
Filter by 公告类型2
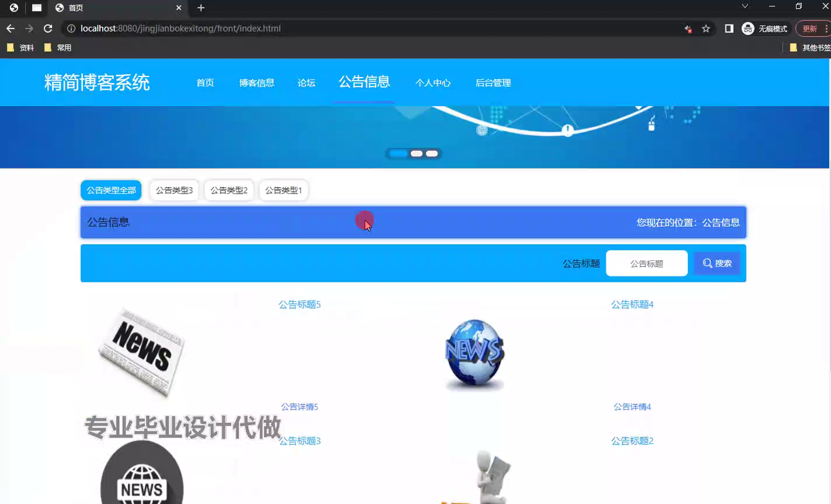click(x=229, y=190)
